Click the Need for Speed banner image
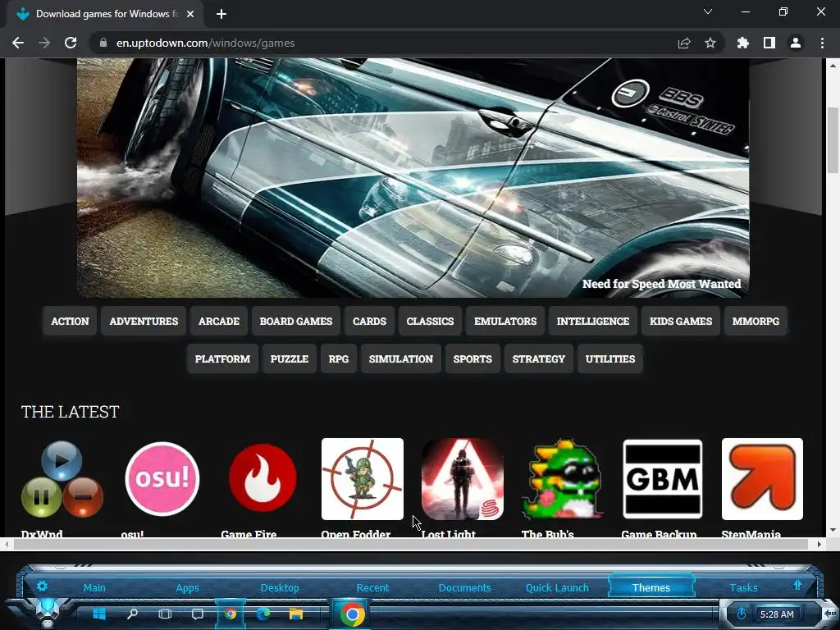840x630 pixels. point(413,177)
